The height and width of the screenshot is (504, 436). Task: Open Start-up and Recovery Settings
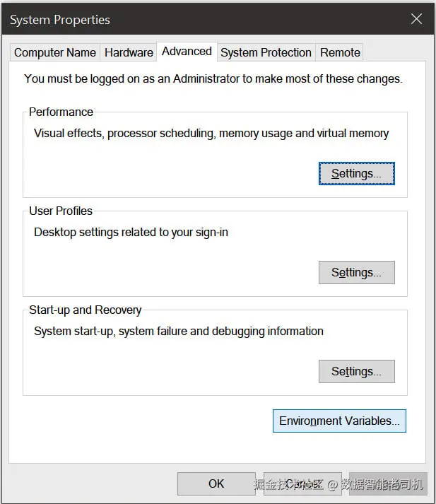356,371
